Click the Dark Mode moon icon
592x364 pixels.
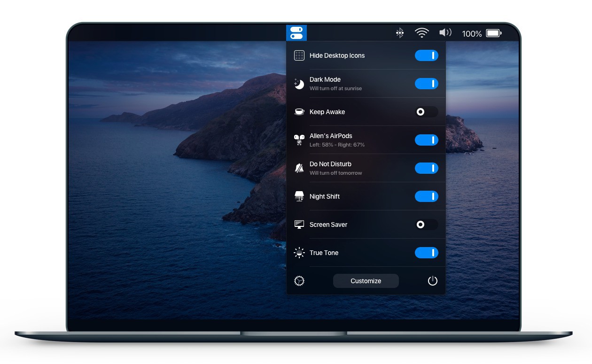pyautogui.click(x=299, y=84)
